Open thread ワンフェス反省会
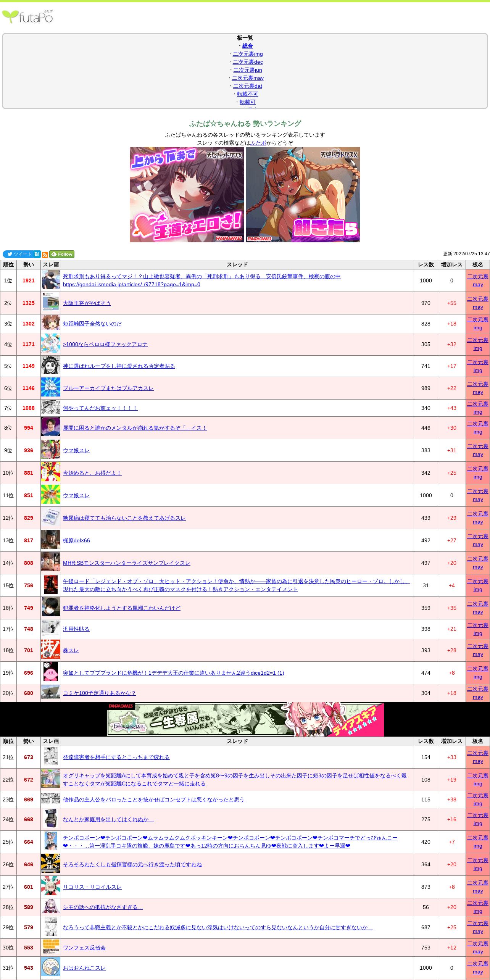 84,948
